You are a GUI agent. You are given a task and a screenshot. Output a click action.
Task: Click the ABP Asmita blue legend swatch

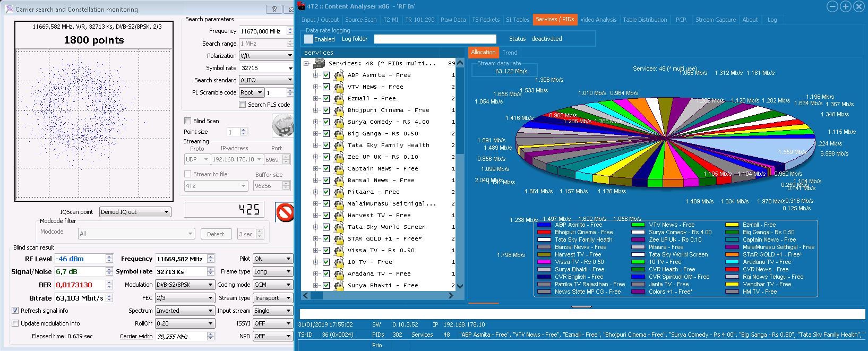point(544,225)
